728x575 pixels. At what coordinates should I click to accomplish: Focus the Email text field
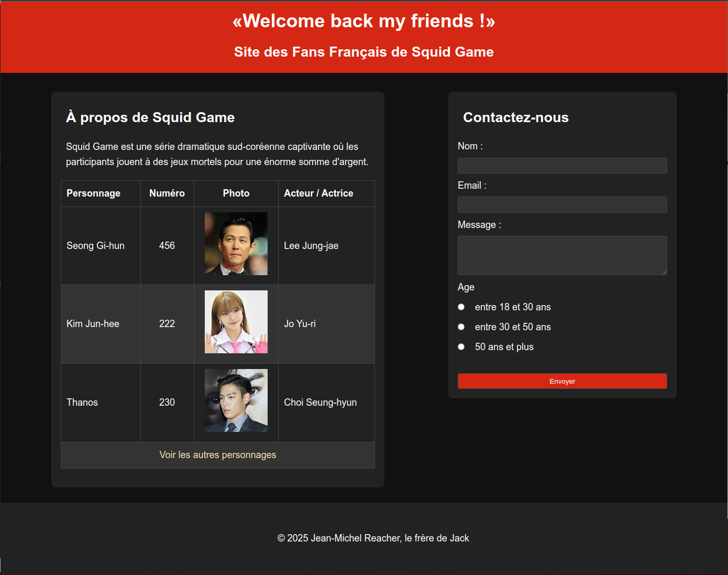562,205
